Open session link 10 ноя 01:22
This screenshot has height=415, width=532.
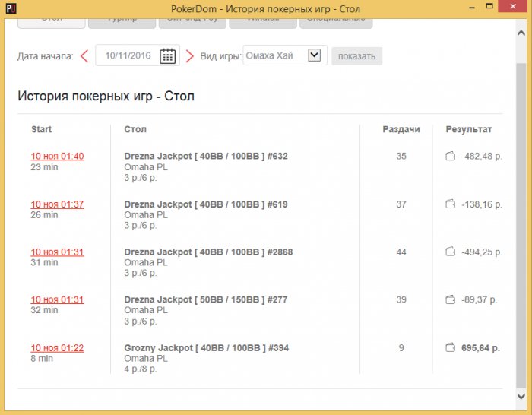coord(57,348)
